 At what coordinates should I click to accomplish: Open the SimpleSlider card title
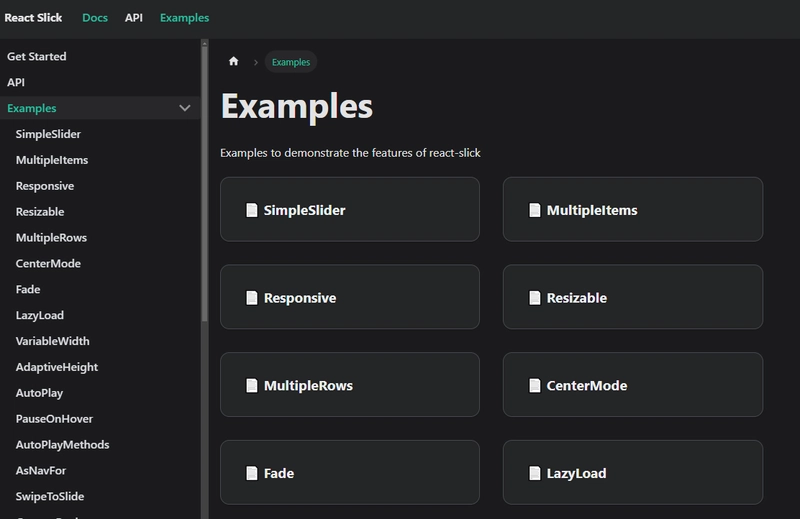click(304, 210)
